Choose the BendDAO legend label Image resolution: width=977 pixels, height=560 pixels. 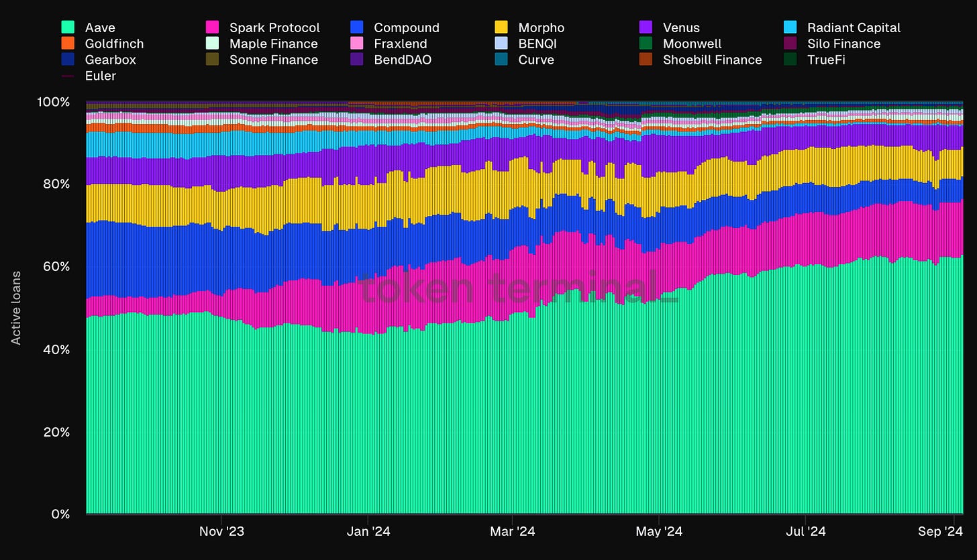(x=403, y=60)
